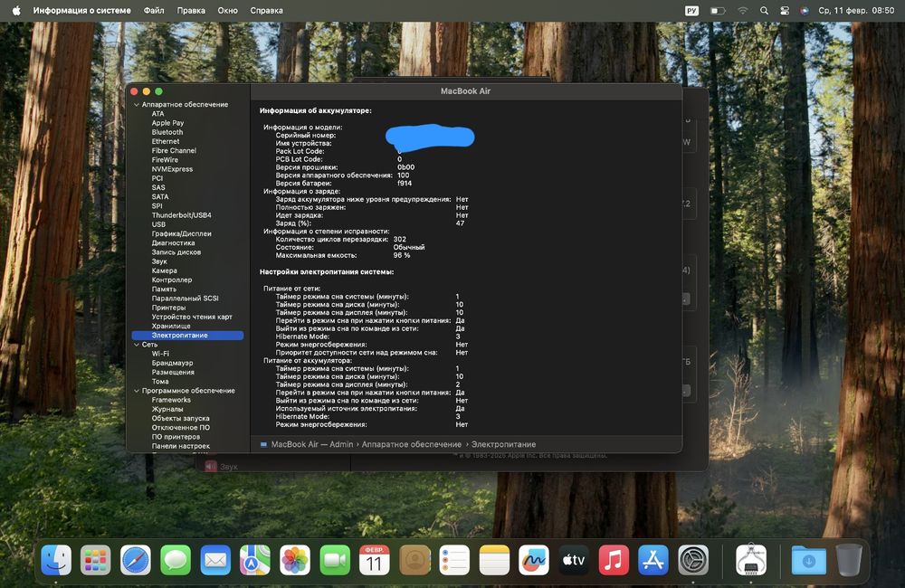Open Информация о системе menu
The height and width of the screenshot is (588, 905).
tap(82, 10)
